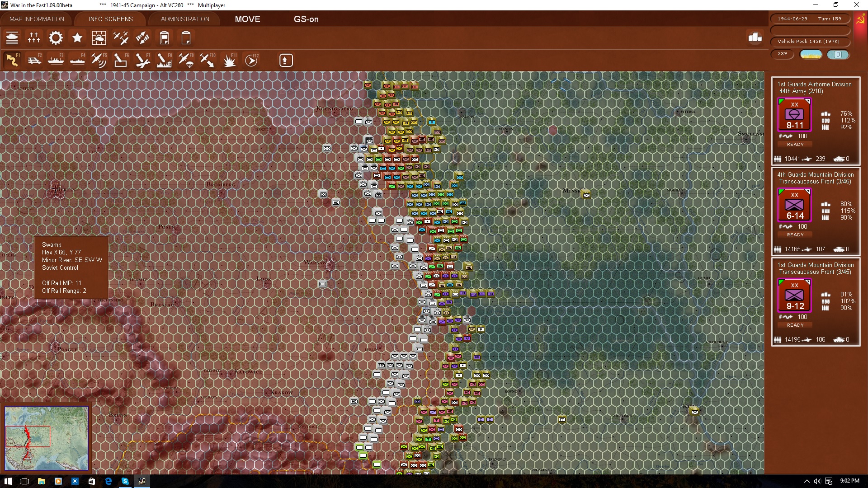Click the MOVE mode label
The width and height of the screenshot is (868, 488).
click(247, 19)
